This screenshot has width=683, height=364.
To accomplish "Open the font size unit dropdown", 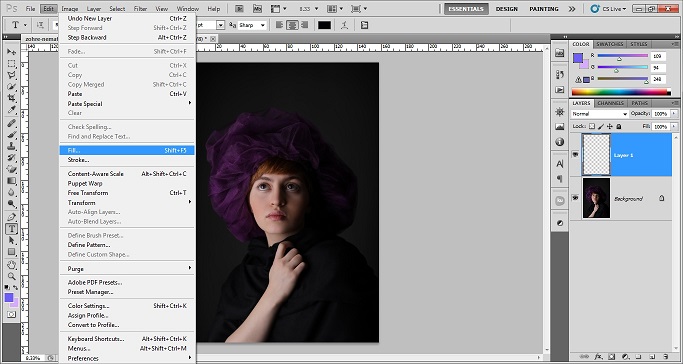I will tap(220, 25).
